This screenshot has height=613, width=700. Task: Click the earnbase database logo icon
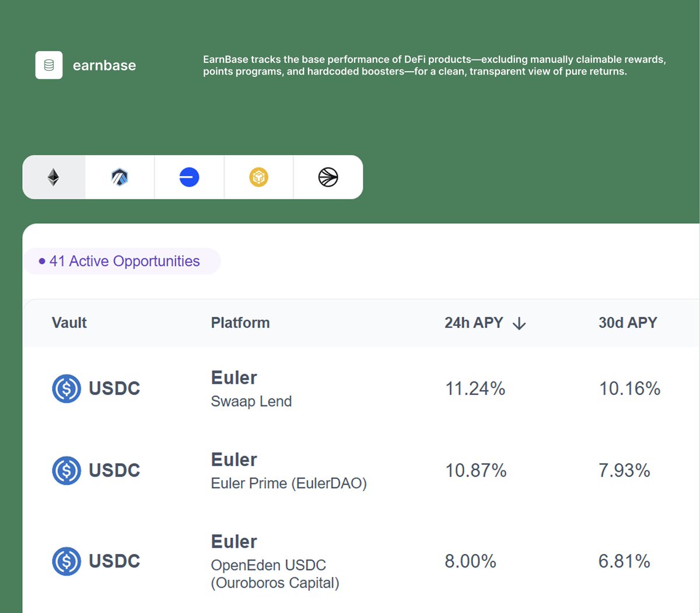coord(49,65)
